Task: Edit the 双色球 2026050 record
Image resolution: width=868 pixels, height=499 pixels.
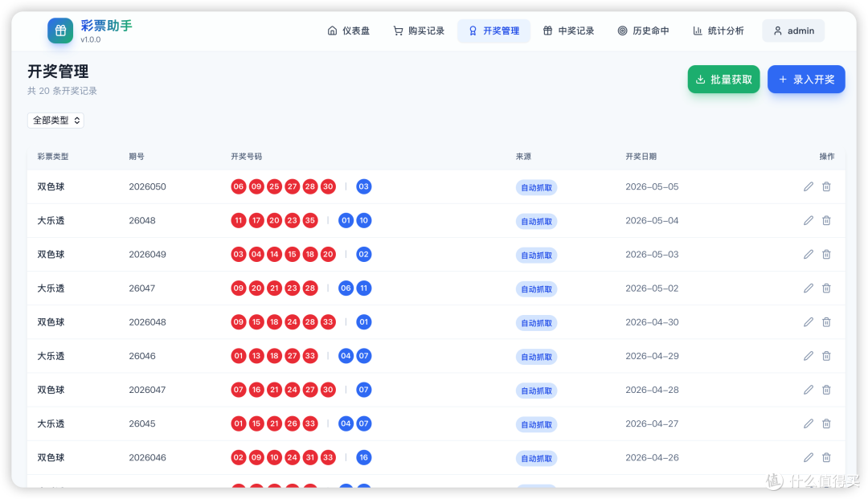Action: pos(809,187)
